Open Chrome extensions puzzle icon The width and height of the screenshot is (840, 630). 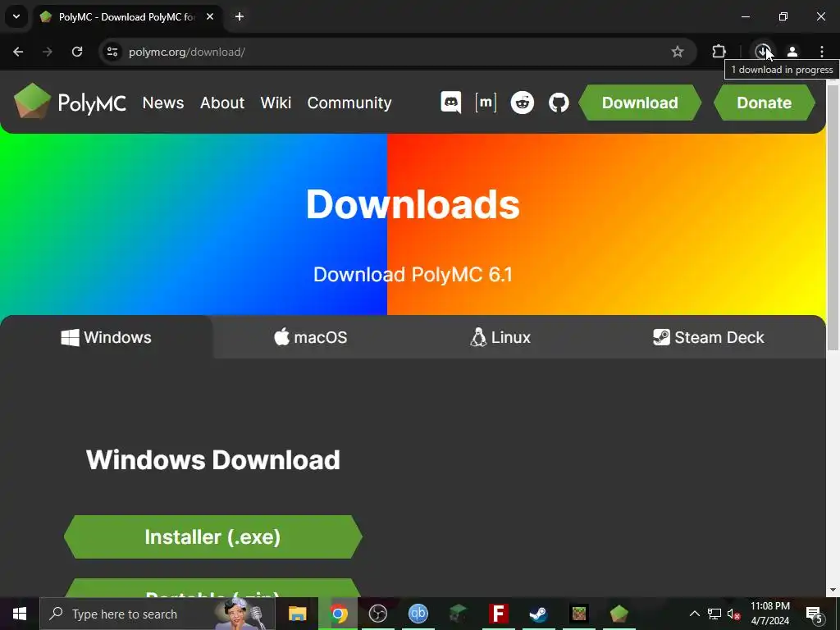point(719,52)
